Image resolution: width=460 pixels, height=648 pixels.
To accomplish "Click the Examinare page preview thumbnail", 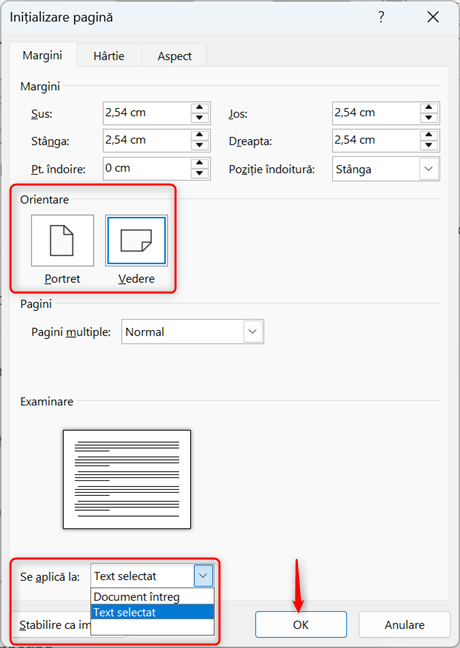I will (x=127, y=479).
